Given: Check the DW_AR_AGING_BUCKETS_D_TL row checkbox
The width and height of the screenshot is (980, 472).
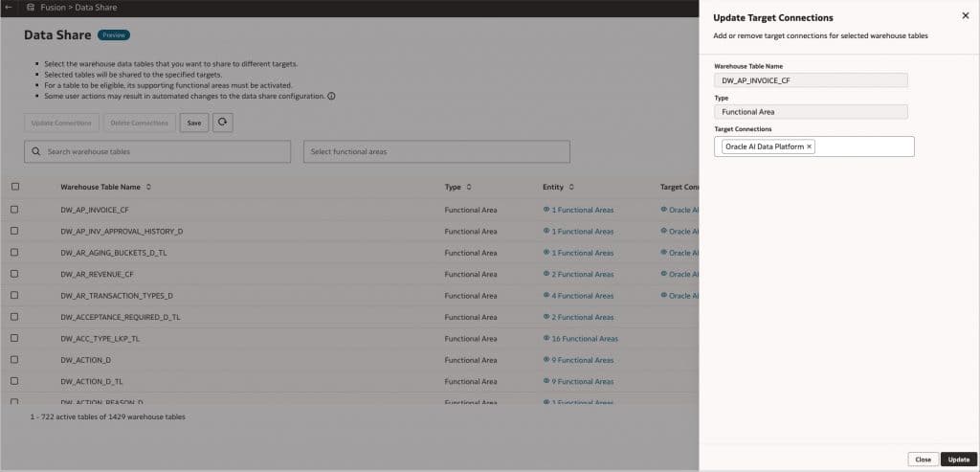Looking at the screenshot, I should click(x=14, y=252).
